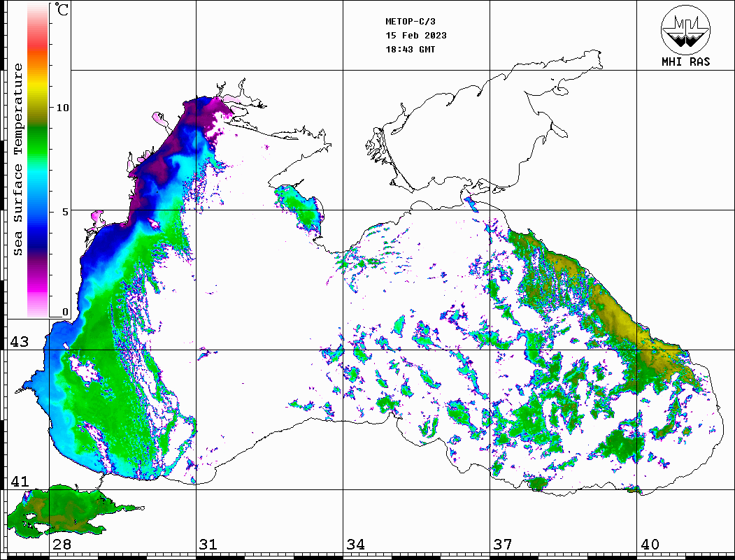Click longitude label '37'

(x=503, y=545)
